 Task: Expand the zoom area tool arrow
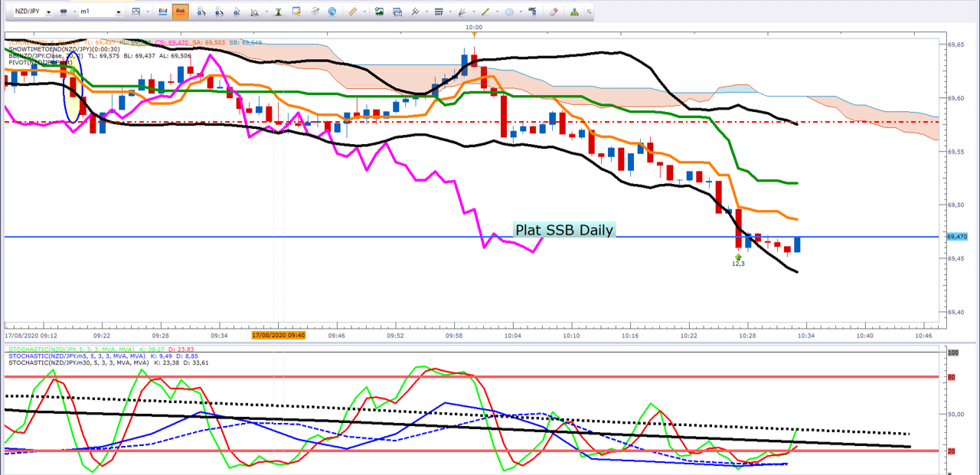[266, 11]
